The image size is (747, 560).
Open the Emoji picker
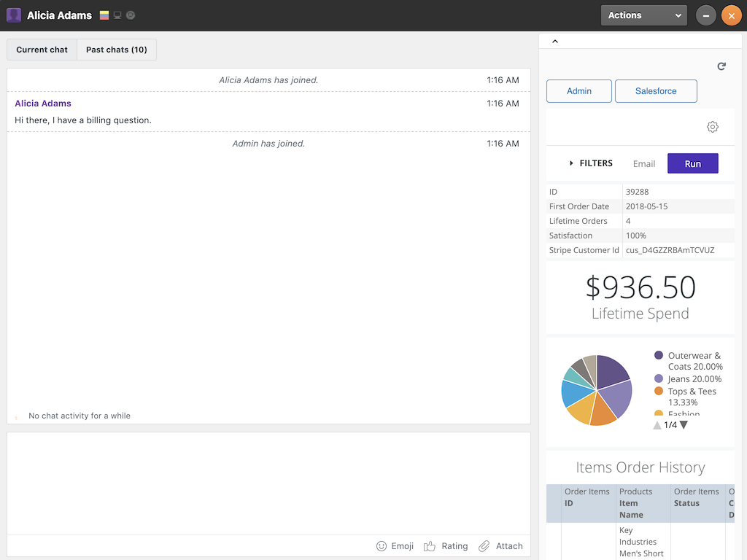(395, 546)
